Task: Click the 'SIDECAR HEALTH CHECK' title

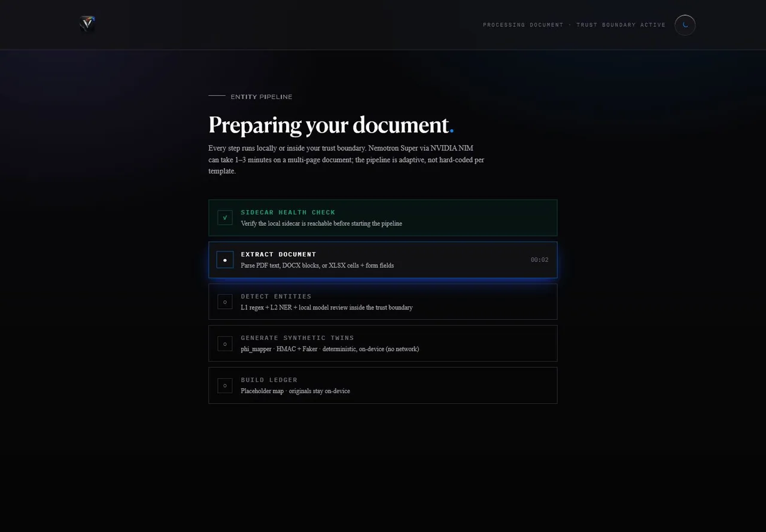Action: click(288, 212)
